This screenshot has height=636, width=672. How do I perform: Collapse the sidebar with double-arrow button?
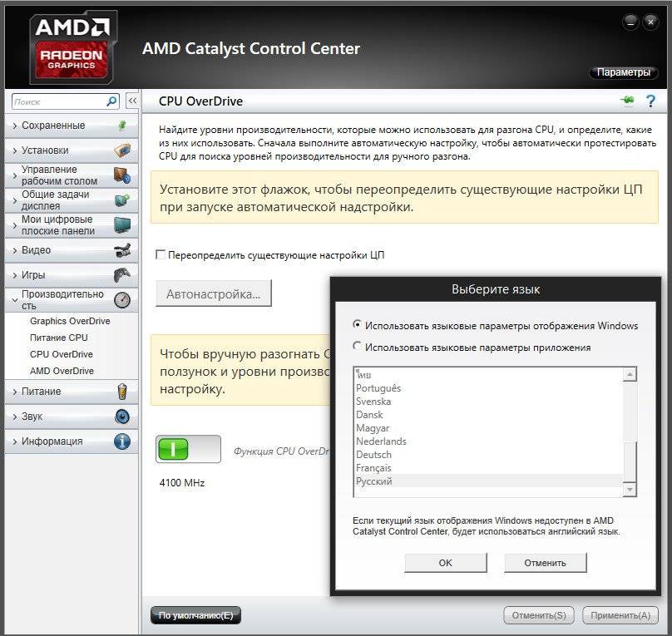point(132,101)
